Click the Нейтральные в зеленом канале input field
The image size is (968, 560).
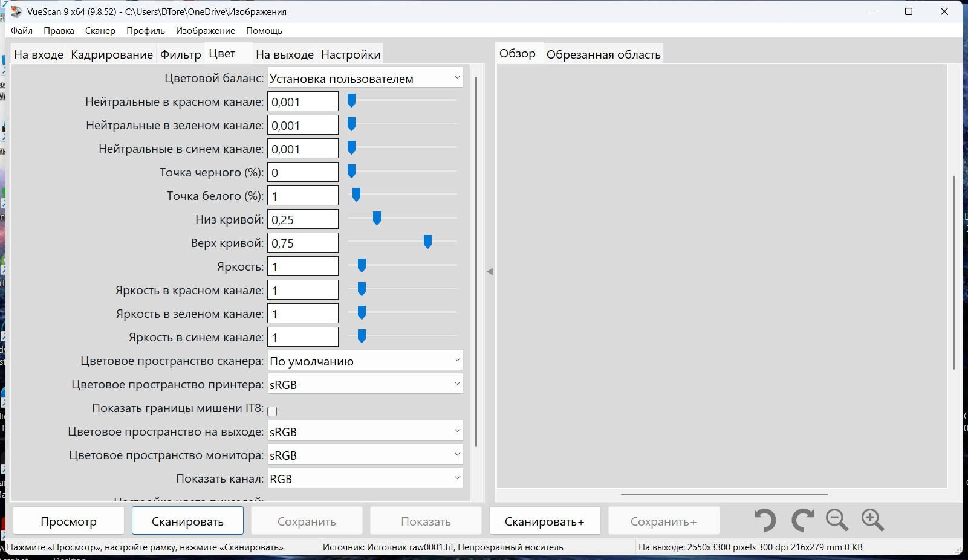[303, 125]
